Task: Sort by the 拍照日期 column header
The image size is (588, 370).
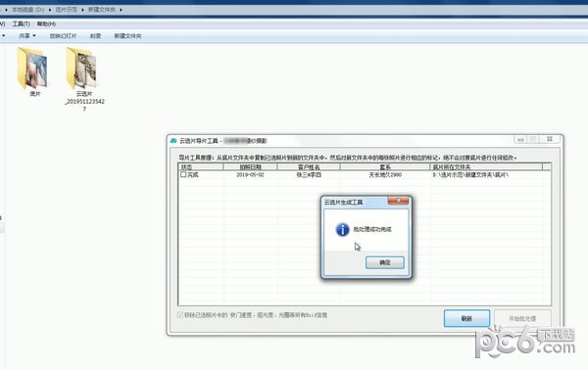Action: pyautogui.click(x=250, y=167)
